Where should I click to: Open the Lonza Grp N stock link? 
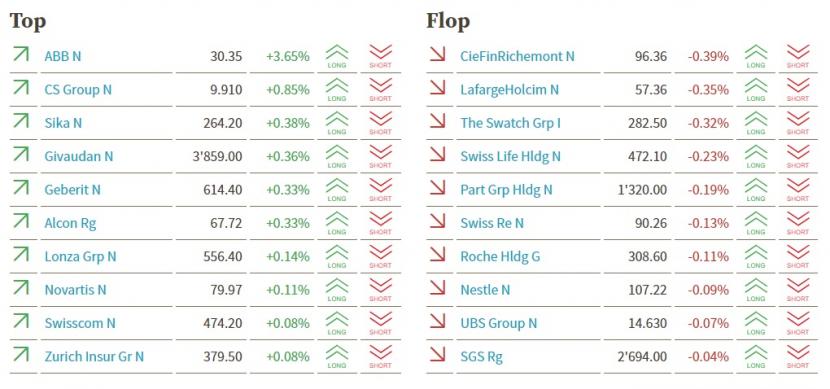tap(80, 257)
